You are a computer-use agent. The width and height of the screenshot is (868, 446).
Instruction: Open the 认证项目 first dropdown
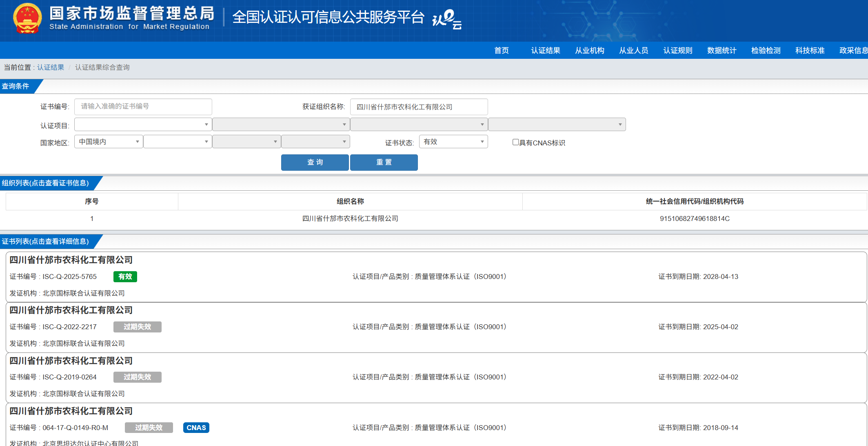pyautogui.click(x=143, y=125)
